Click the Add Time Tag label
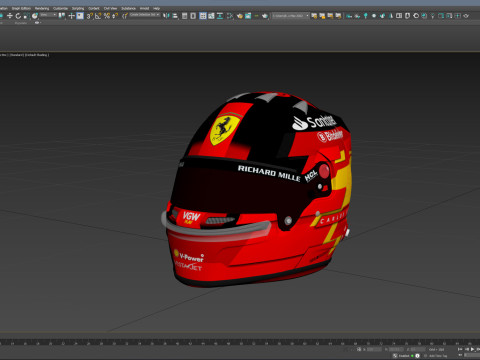Viewport: 480px width, 360px height. click(x=438, y=356)
